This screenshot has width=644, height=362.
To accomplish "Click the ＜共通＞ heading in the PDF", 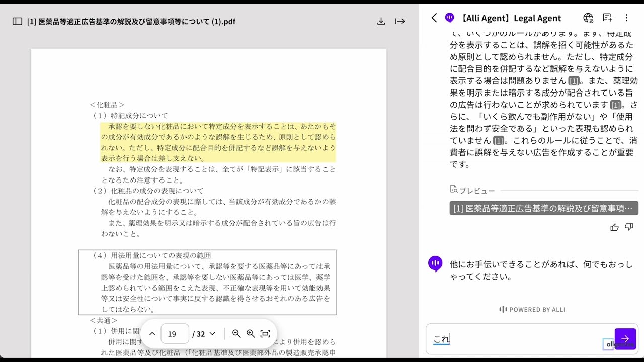I will coord(103,320).
